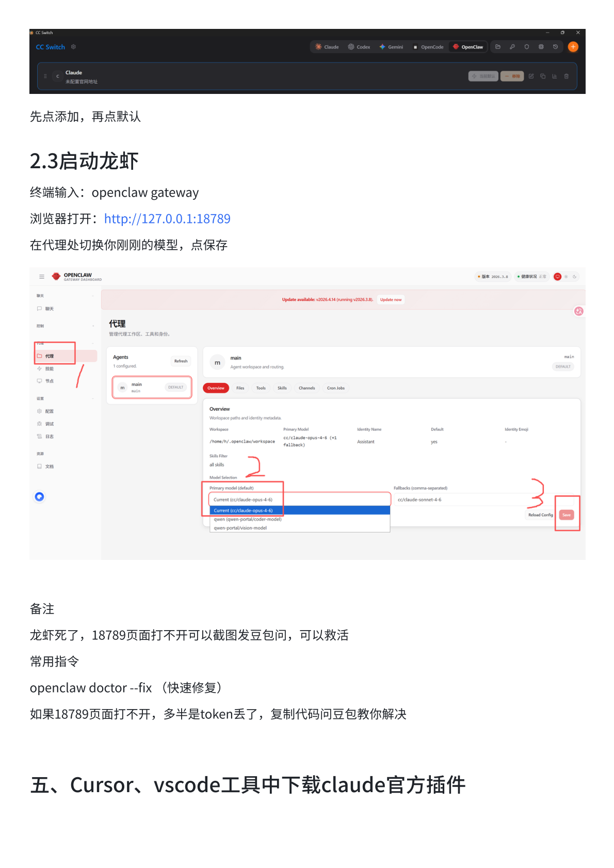
Task: Open the Skills tab
Action: pos(282,388)
